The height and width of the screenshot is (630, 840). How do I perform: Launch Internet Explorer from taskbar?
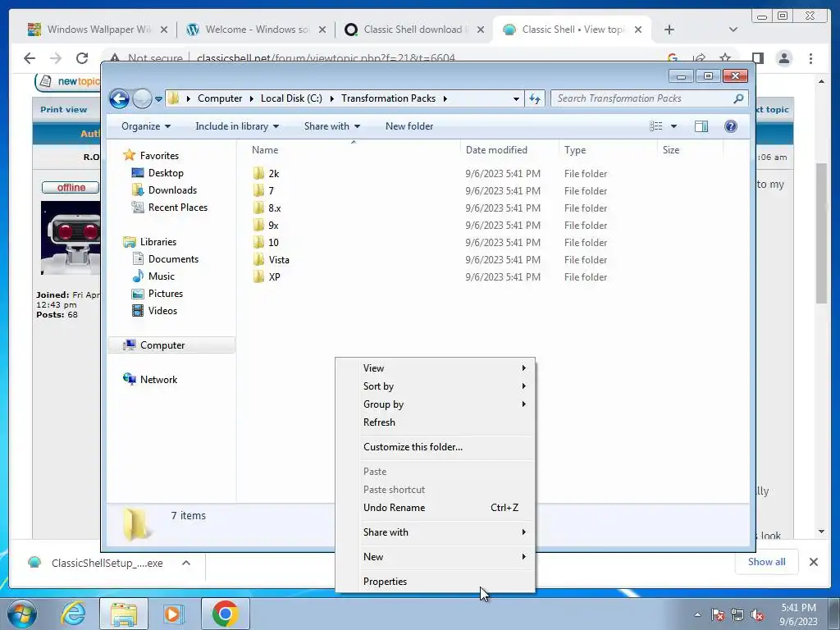(x=73, y=614)
